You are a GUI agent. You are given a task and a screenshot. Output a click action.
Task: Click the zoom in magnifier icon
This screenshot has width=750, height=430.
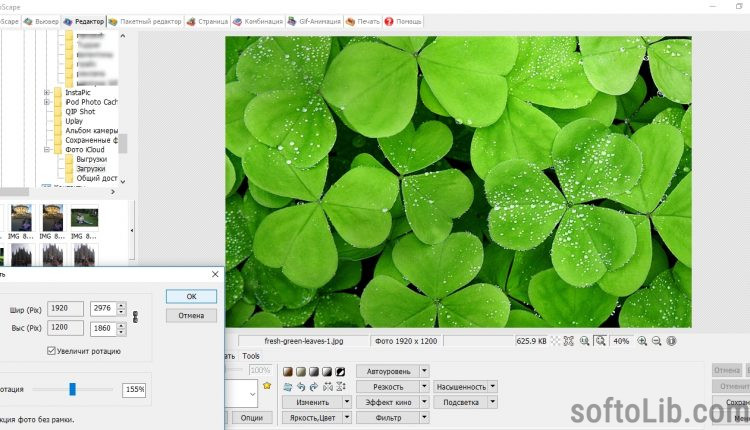pos(642,341)
